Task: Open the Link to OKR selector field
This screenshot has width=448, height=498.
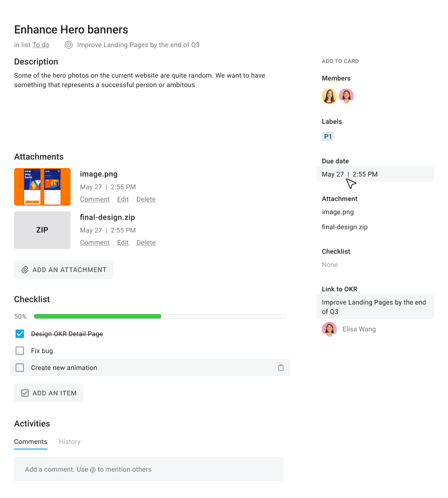Action: 375,307
